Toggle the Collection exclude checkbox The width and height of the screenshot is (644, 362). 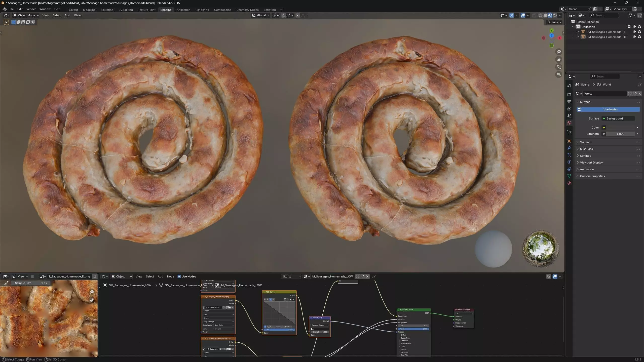(x=629, y=27)
